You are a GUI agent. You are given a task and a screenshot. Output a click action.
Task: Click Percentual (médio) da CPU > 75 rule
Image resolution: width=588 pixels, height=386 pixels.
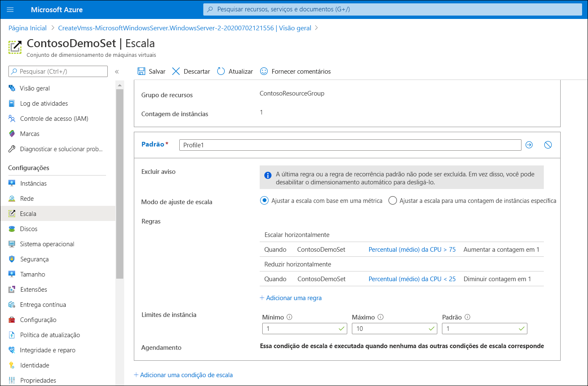pyautogui.click(x=412, y=250)
